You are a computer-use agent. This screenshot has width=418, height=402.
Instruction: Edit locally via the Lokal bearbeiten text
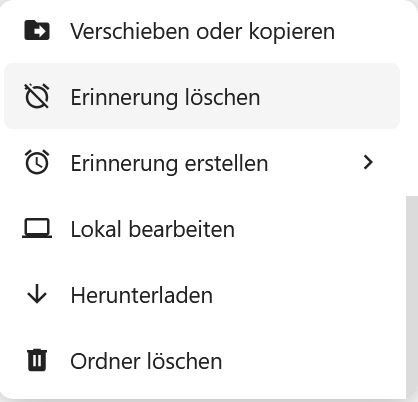point(153,229)
